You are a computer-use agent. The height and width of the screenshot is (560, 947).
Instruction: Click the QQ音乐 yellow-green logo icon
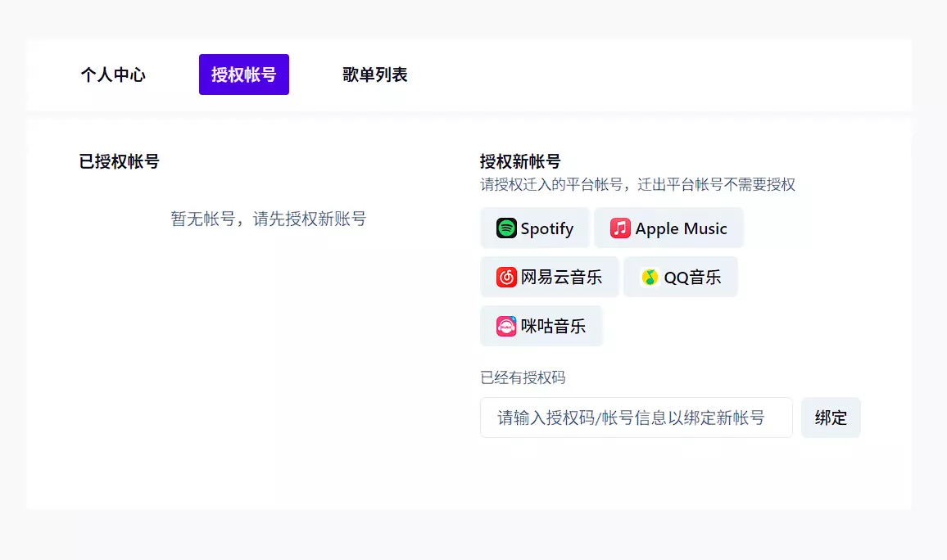pos(650,278)
